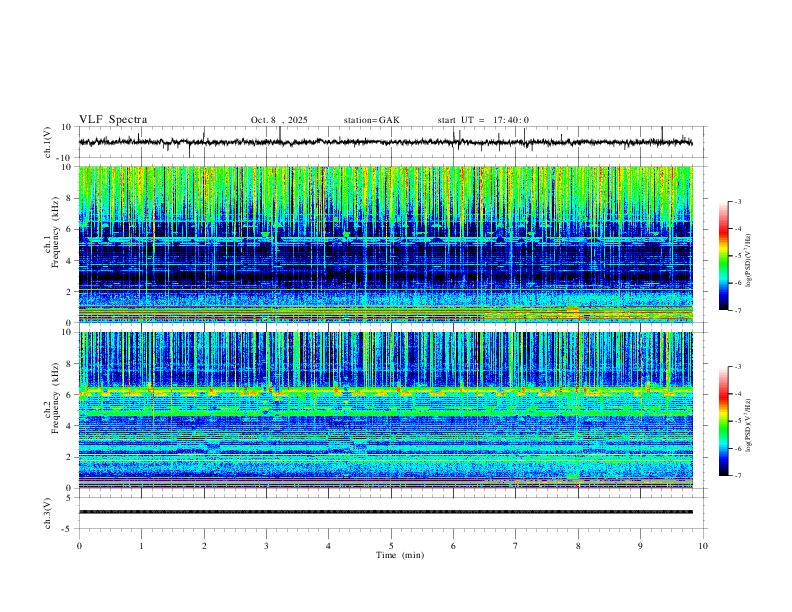The image size is (792, 612).
Task: Click the "8" kHz tick on ch.1 frequency axis
Action: (69, 198)
